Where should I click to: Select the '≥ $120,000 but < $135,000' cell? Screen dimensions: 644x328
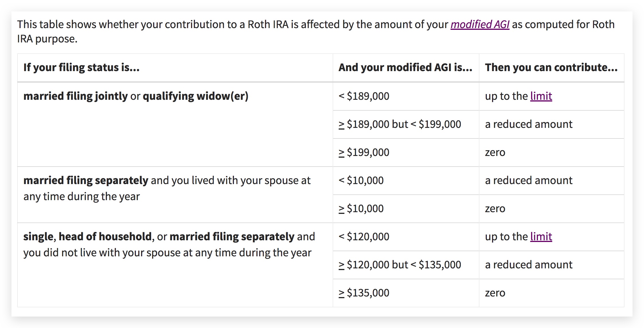pyautogui.click(x=400, y=265)
